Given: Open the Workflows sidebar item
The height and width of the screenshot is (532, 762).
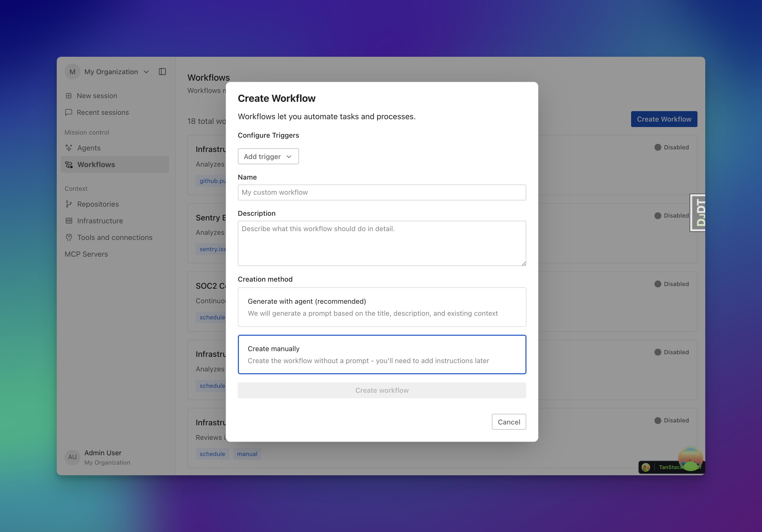Looking at the screenshot, I should (x=96, y=164).
